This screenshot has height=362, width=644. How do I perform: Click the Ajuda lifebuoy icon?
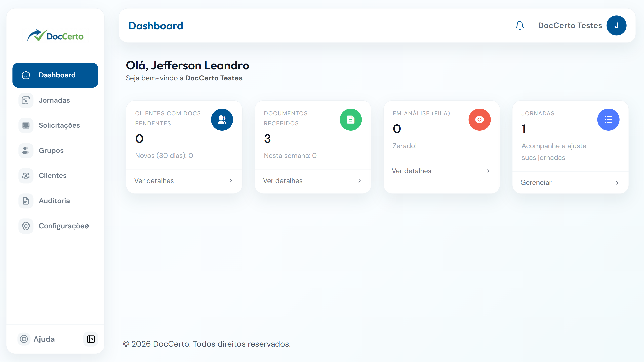click(24, 339)
